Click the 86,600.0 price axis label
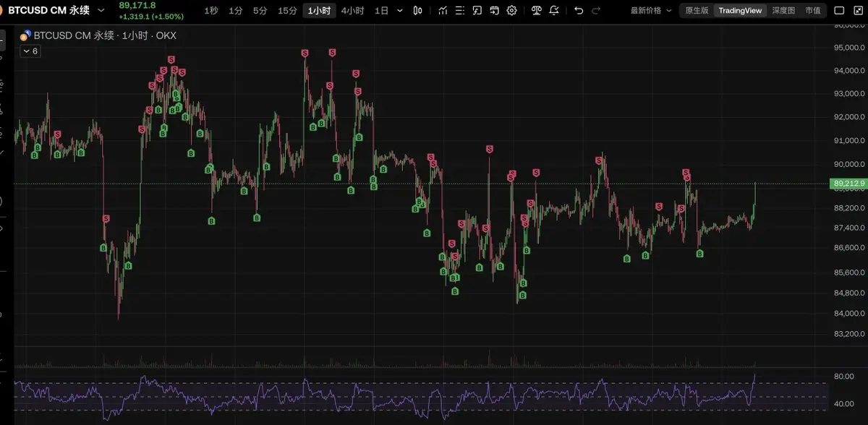The image size is (868, 425). tap(849, 247)
